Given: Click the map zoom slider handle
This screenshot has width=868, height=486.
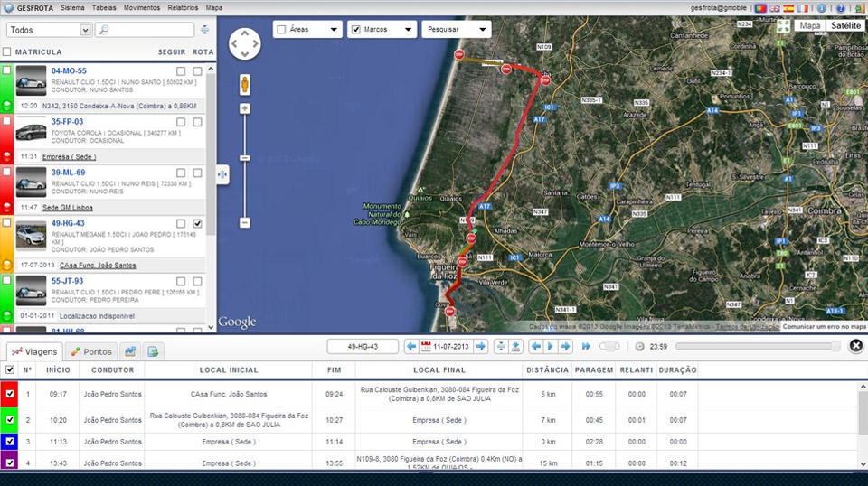Looking at the screenshot, I should coord(245,158).
